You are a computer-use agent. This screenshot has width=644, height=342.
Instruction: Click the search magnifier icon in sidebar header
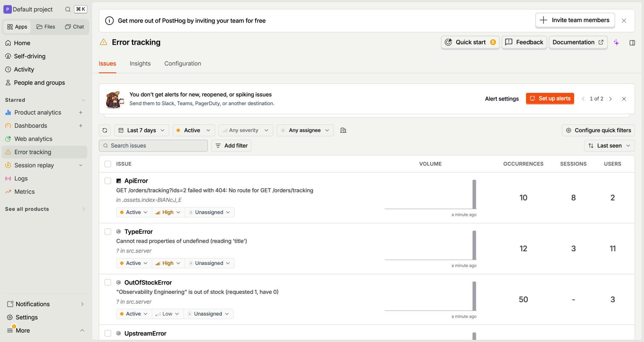pyautogui.click(x=68, y=9)
